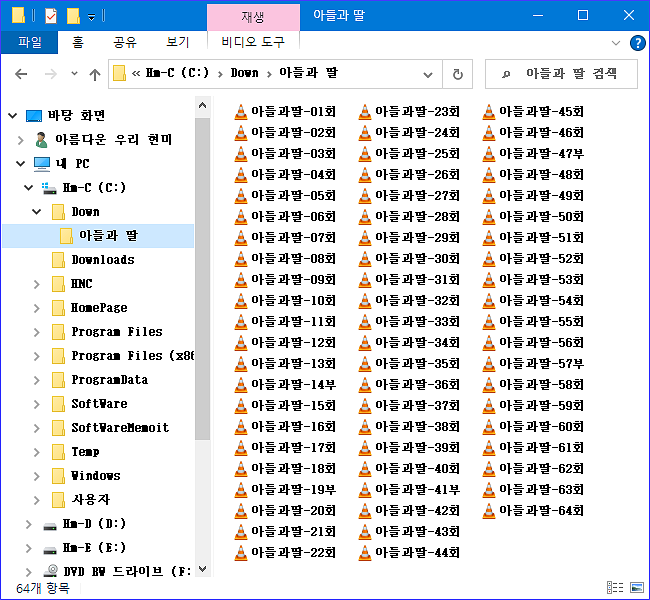Screen dimensions: 650x600
Task: Select the VLC icon of 아들과딸-14부
Action: click(x=241, y=385)
